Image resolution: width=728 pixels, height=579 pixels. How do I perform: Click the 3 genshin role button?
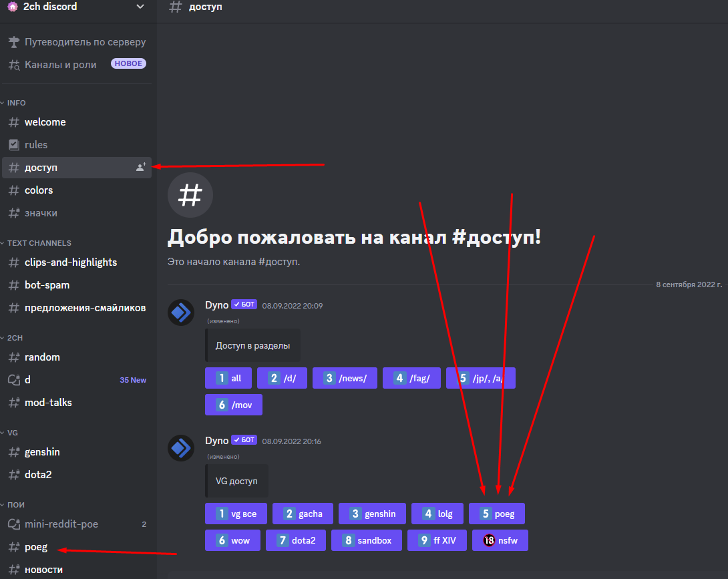373,514
